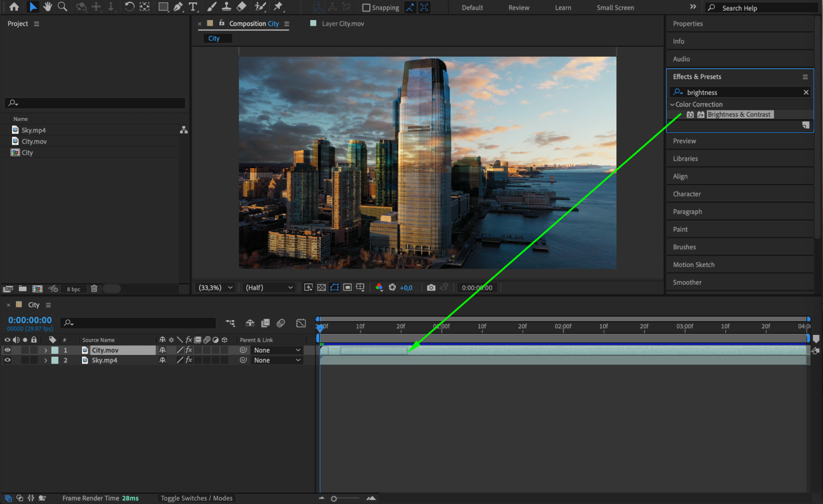Select the Type tool

193,7
